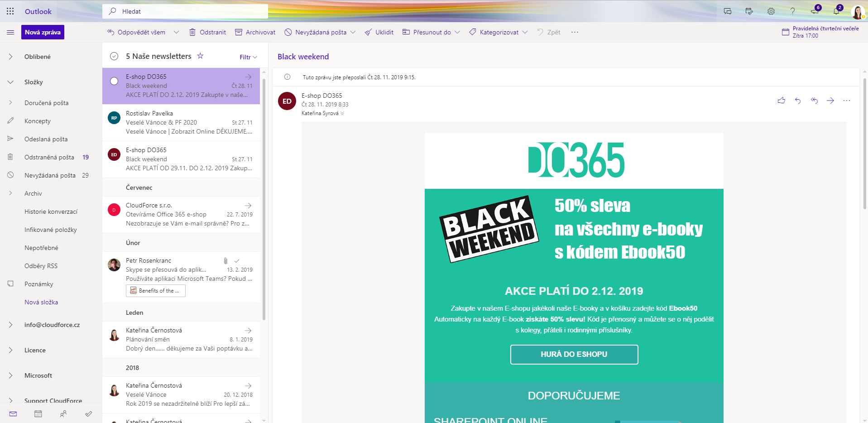Toggle select-all circle in message list header
Image resolution: width=868 pixels, height=423 pixels.
coord(114,56)
